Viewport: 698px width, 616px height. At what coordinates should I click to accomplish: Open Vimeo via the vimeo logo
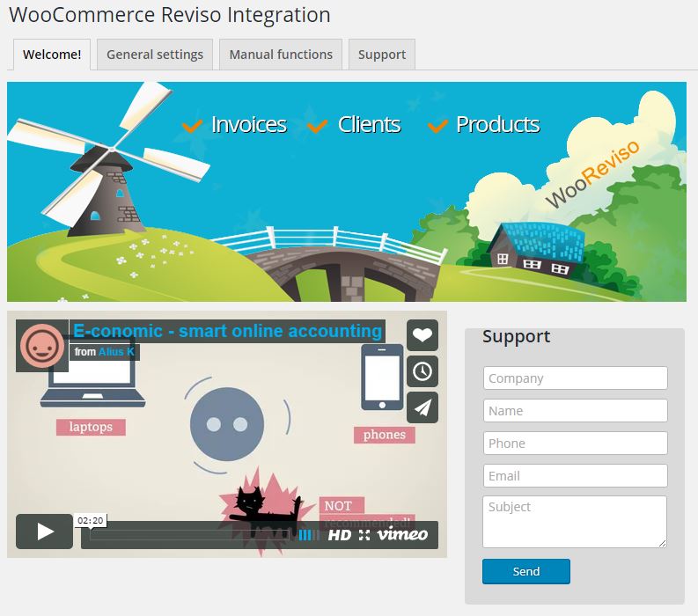point(402,534)
